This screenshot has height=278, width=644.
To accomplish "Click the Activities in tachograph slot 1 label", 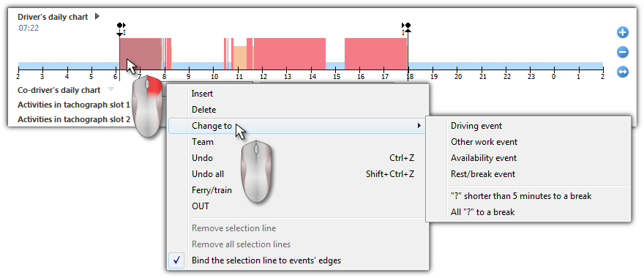I will point(74,105).
